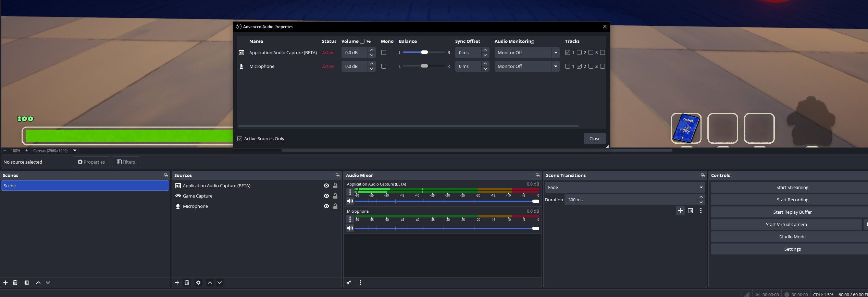
Task: Undock the Audio Mixer panel
Action: 538,175
